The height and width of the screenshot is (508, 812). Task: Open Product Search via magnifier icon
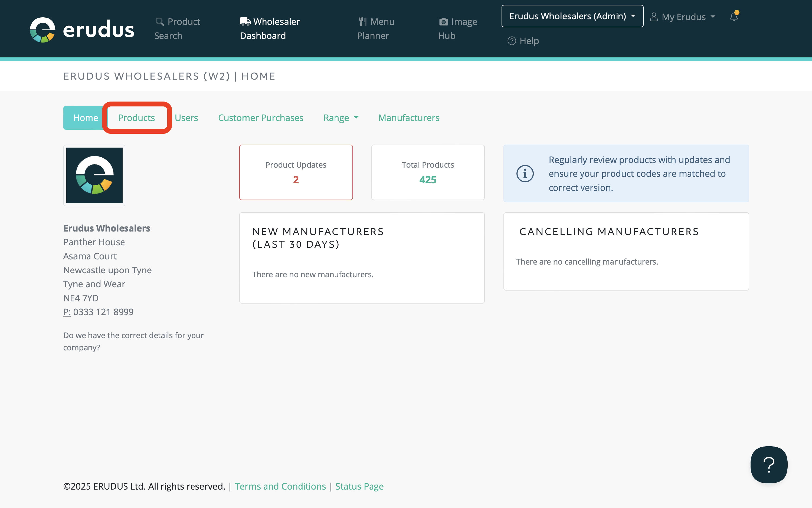click(159, 22)
